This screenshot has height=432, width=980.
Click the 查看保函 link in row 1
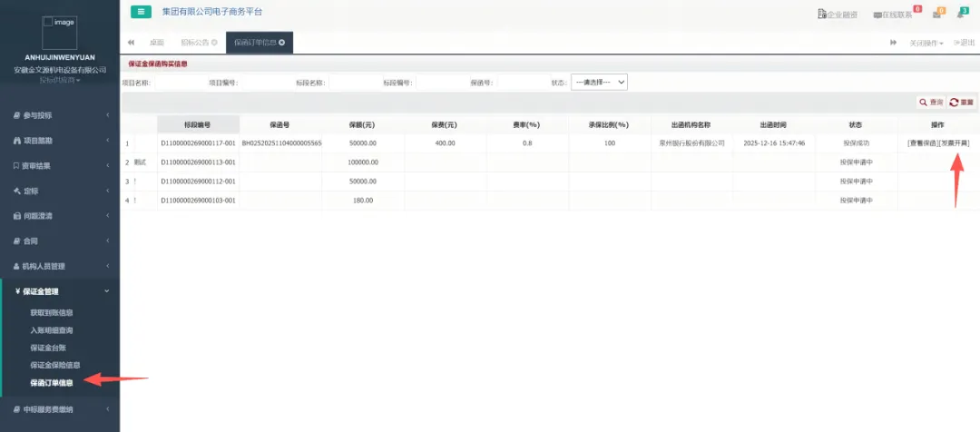923,143
